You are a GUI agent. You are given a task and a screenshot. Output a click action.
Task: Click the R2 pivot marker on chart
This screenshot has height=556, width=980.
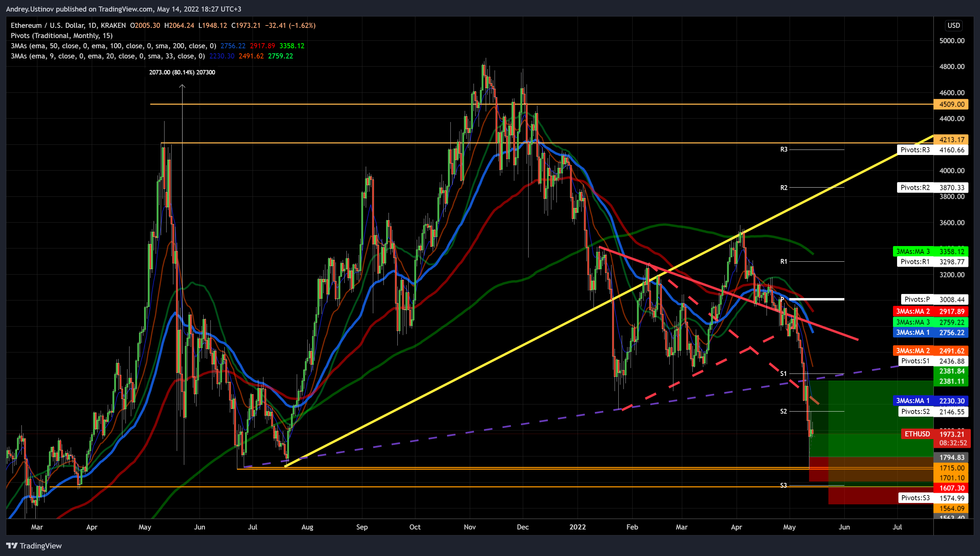[784, 188]
